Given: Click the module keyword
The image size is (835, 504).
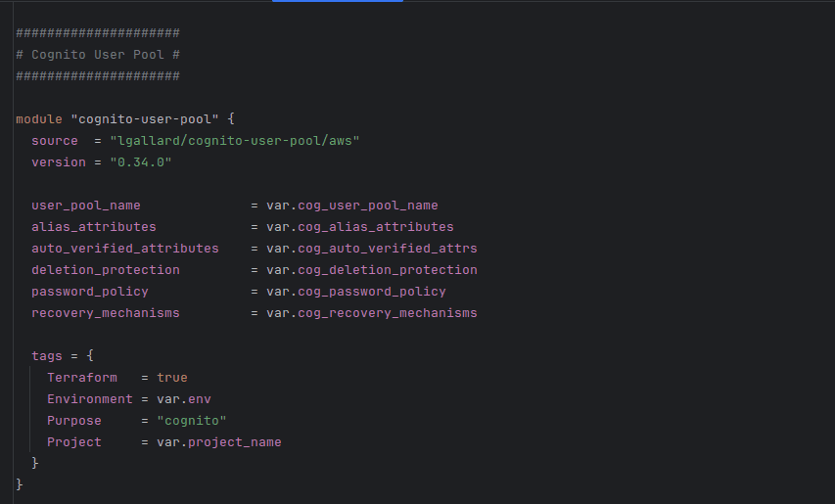Looking at the screenshot, I should [39, 119].
